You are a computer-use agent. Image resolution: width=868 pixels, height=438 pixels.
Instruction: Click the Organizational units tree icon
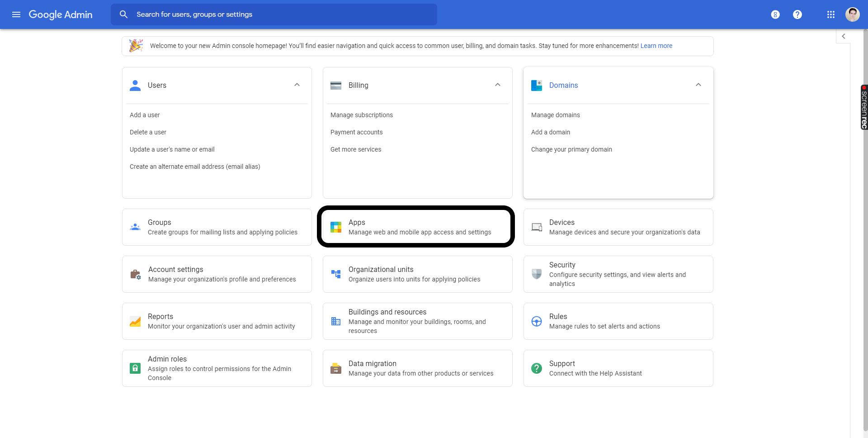tap(336, 274)
